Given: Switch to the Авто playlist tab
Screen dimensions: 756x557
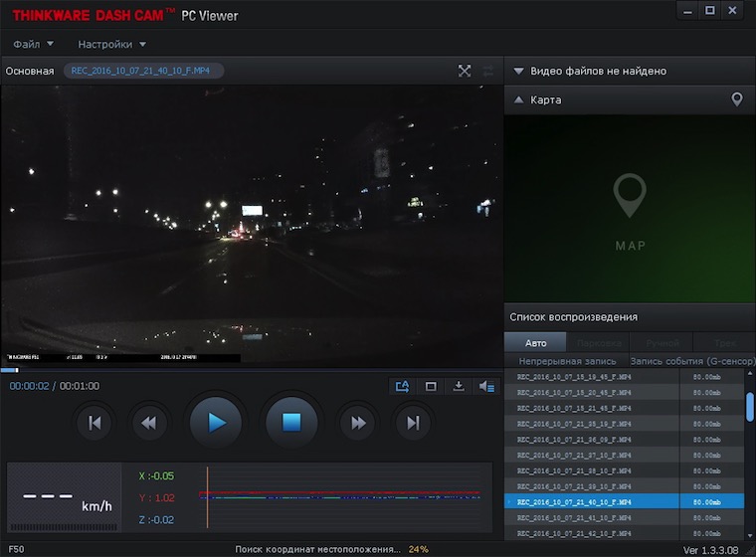Looking at the screenshot, I should tap(534, 343).
